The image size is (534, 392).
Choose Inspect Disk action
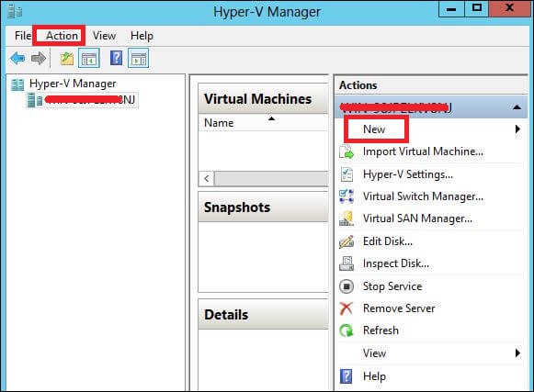(396, 263)
